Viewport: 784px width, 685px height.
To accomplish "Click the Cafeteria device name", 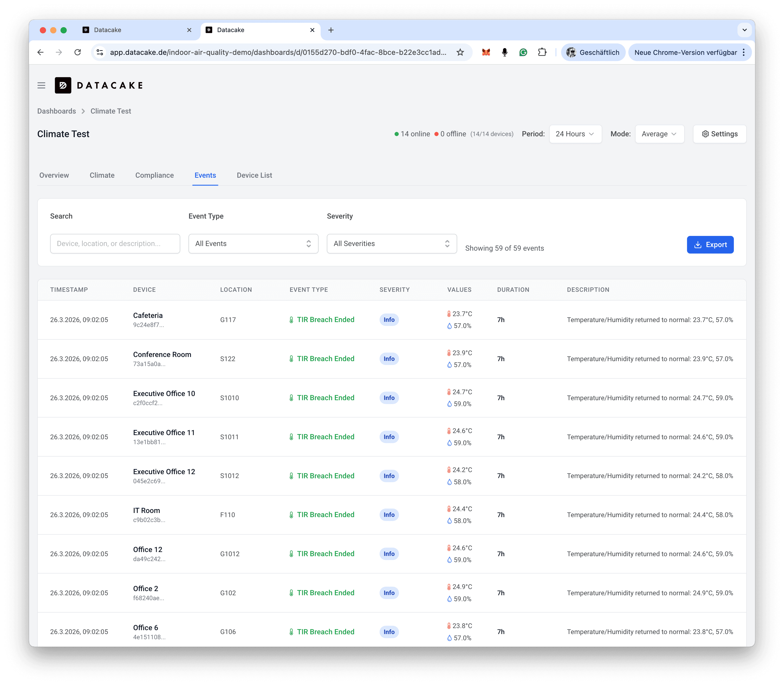I will pyautogui.click(x=148, y=315).
